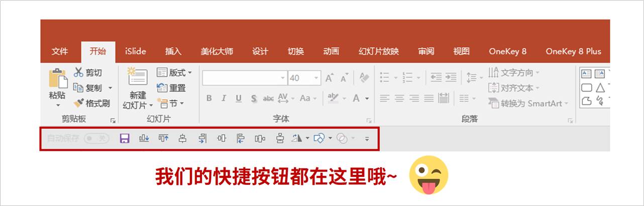The height and width of the screenshot is (206, 644).
Task: Click the increase list indent icon
Action: click(x=451, y=78)
